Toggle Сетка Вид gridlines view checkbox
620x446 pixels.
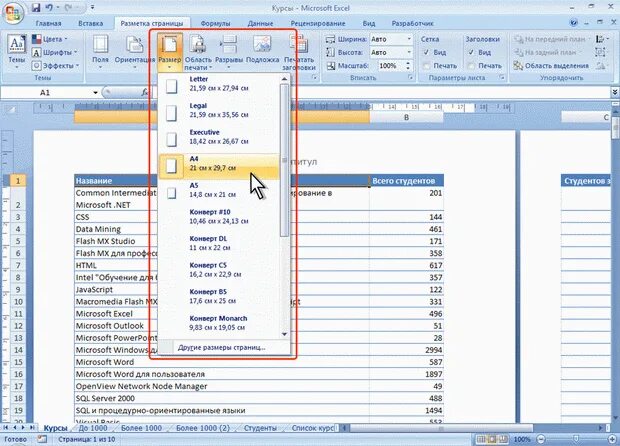click(426, 52)
